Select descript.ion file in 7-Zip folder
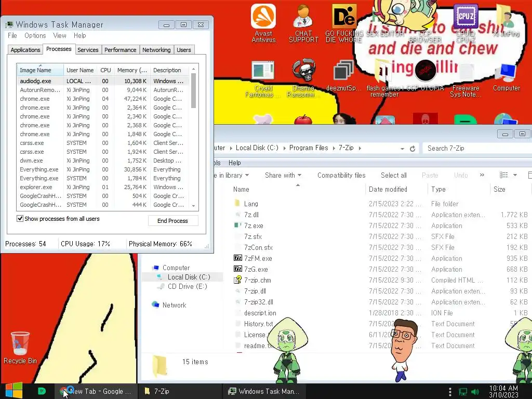 click(x=260, y=313)
